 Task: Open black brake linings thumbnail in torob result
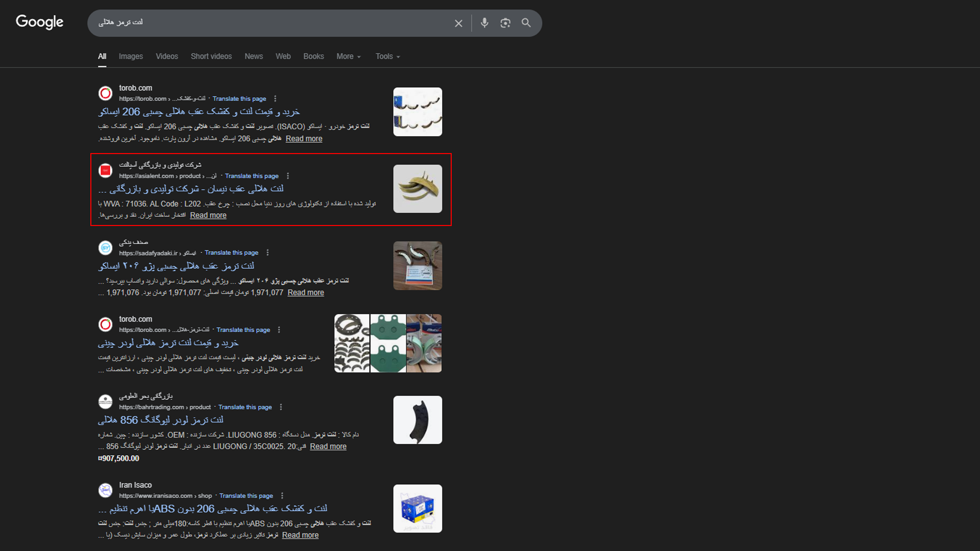click(352, 343)
